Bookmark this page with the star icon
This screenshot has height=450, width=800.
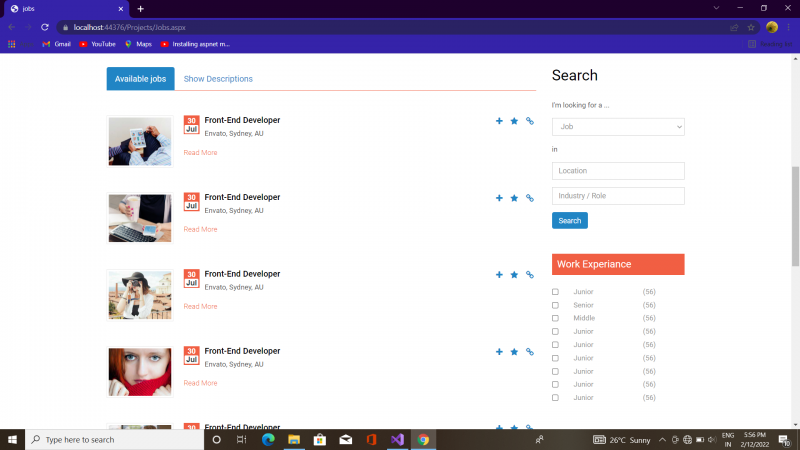[x=751, y=28]
